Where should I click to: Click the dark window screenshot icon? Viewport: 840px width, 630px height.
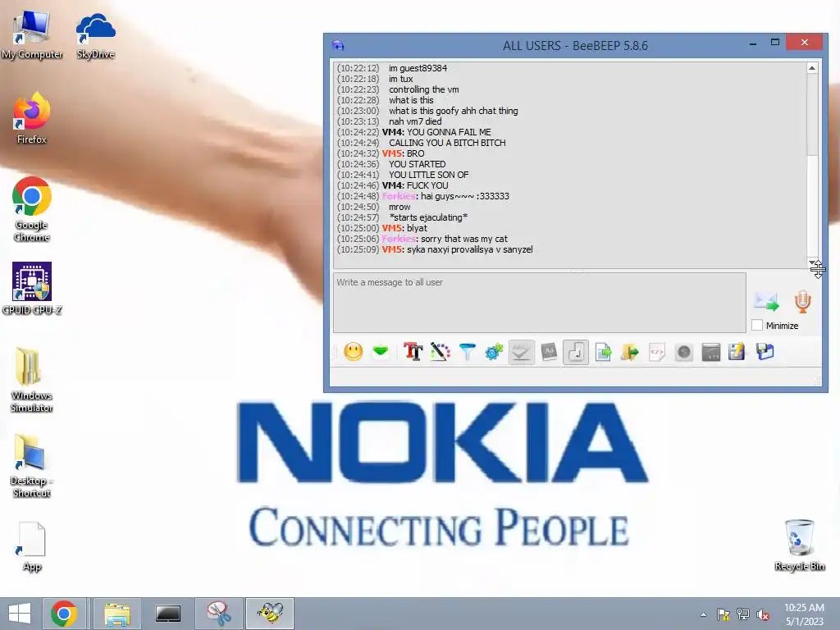pyautogui.click(x=711, y=352)
